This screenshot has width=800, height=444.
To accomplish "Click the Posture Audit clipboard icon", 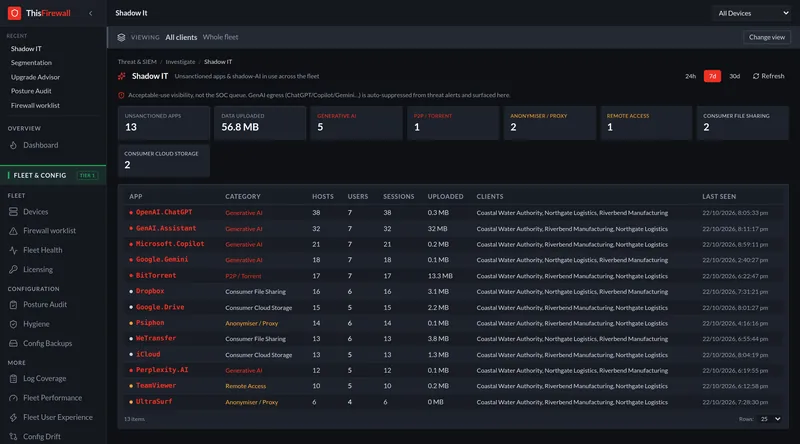I will pyautogui.click(x=13, y=305).
